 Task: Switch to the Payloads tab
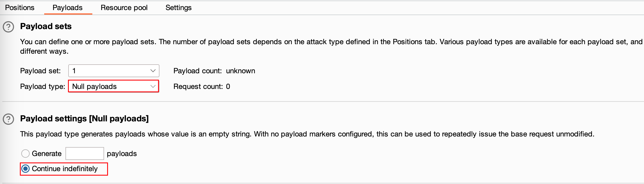[x=68, y=8]
